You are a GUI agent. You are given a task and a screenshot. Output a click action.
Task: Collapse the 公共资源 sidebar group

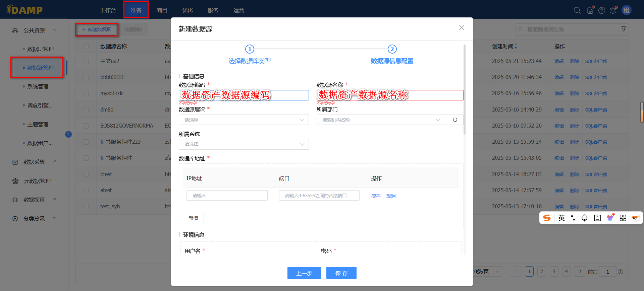click(54, 30)
